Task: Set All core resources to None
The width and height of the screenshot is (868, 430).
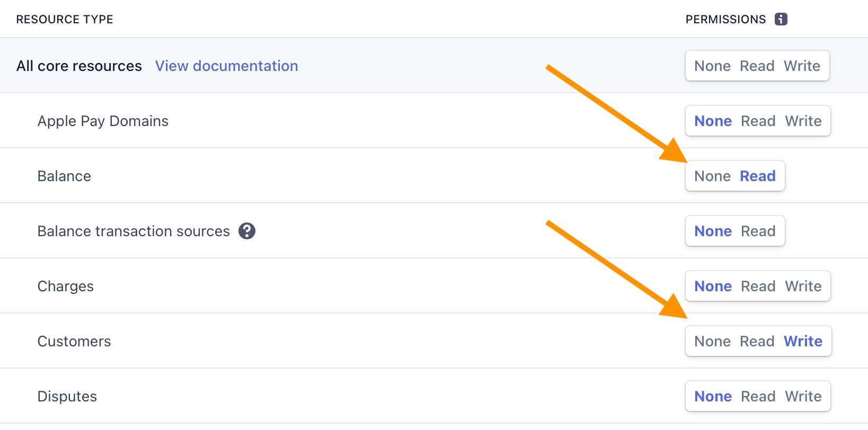Action: coord(712,66)
